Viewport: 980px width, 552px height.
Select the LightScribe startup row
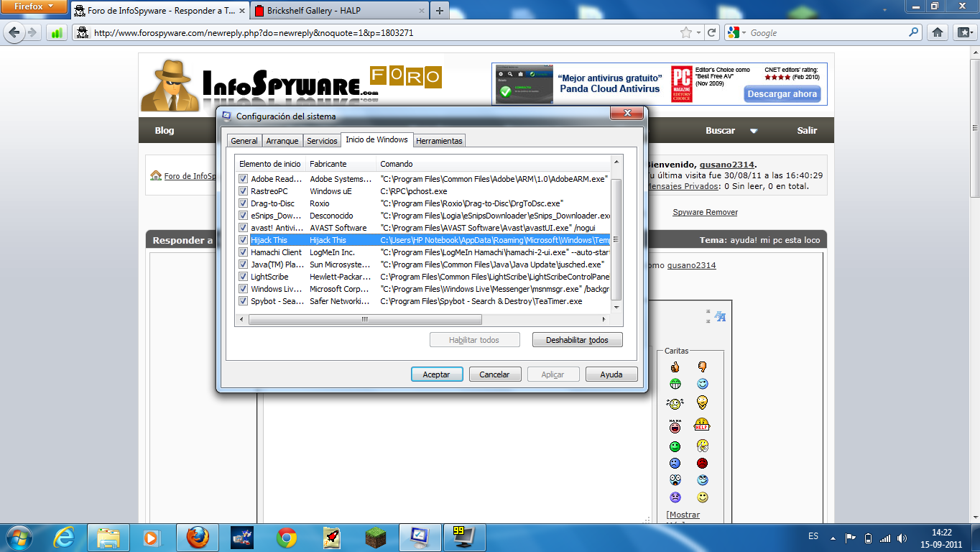(424, 277)
